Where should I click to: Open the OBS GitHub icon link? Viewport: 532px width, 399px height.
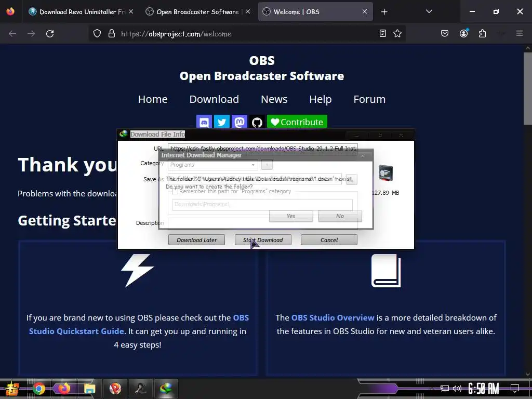(257, 122)
